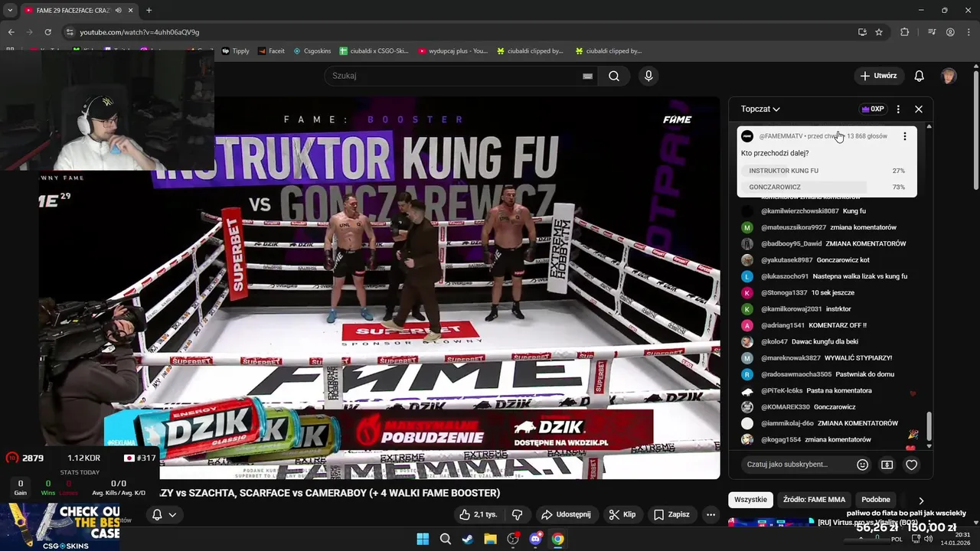Image resolution: width=980 pixels, height=551 pixels.
Task: Open the Csgoskins bookmark
Action: tap(312, 51)
